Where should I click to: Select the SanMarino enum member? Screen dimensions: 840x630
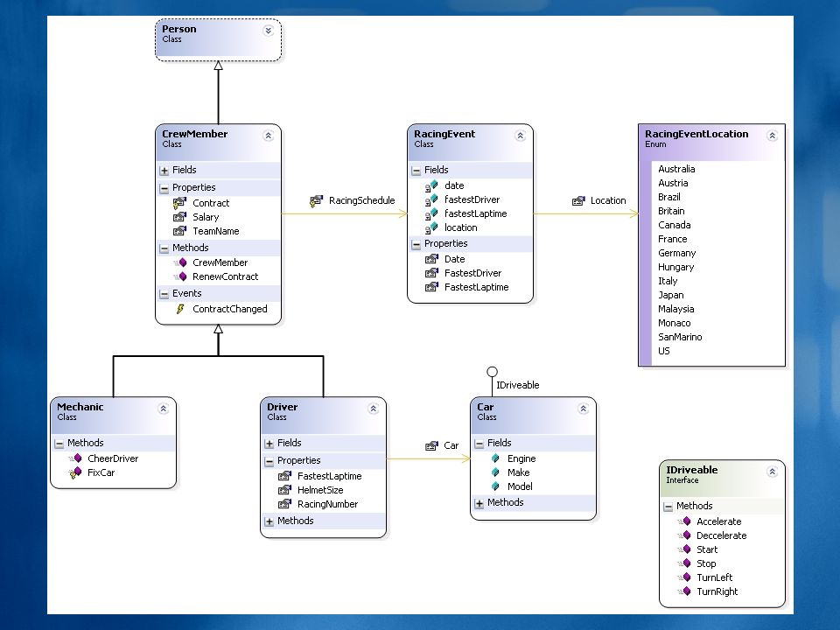(680, 337)
